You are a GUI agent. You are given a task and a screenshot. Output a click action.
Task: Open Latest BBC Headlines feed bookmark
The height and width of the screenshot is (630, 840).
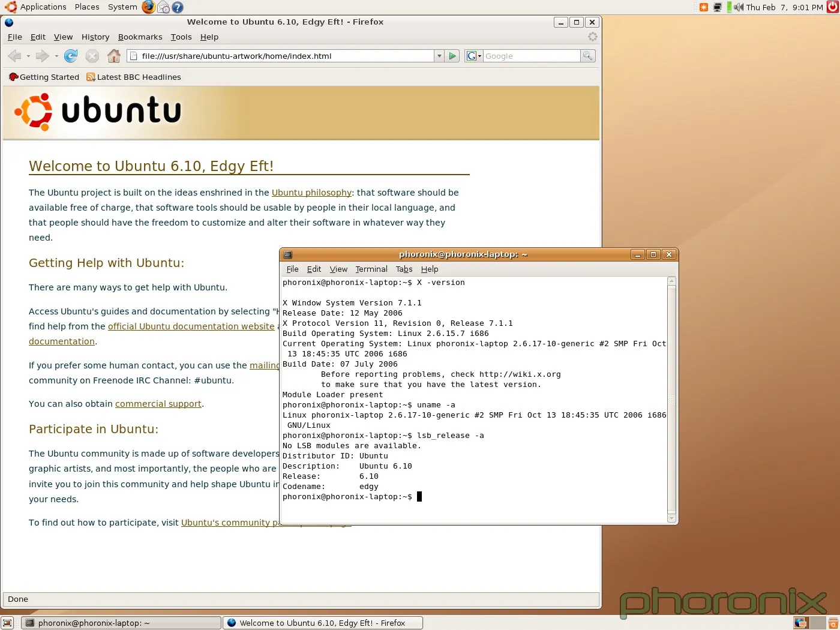[x=133, y=77]
